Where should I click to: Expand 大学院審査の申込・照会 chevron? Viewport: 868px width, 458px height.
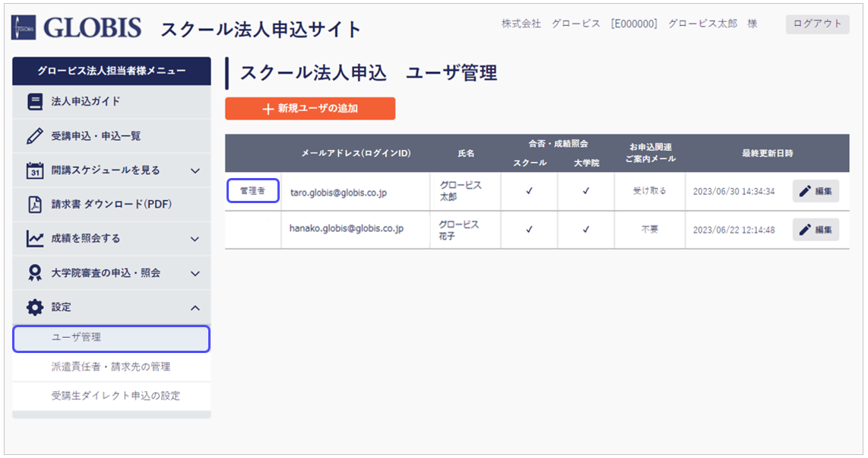click(x=195, y=274)
